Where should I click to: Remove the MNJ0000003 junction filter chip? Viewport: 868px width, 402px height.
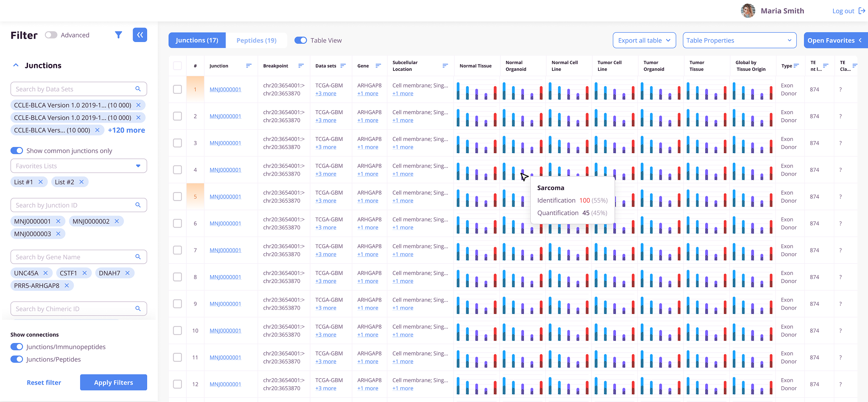click(58, 234)
